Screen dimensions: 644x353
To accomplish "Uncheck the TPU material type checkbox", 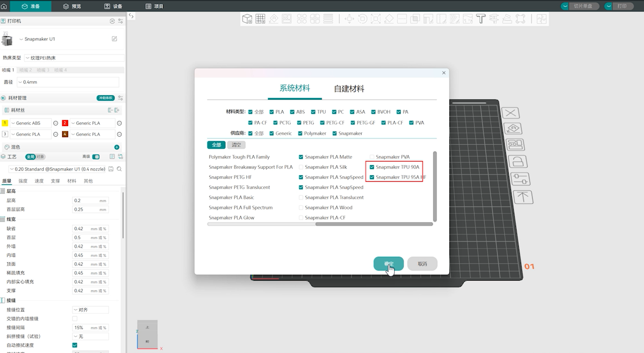I will pos(313,112).
